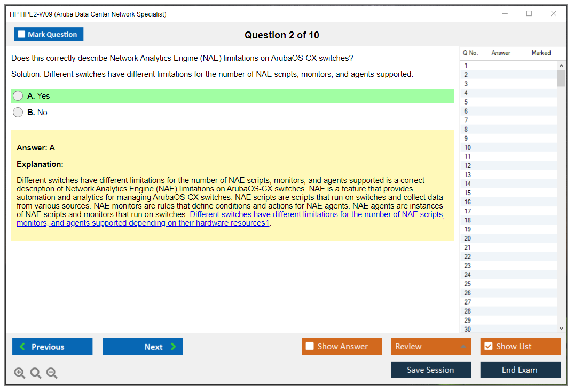The height and width of the screenshot is (392, 574).
Task: Maximize the exam window
Action: (529, 14)
